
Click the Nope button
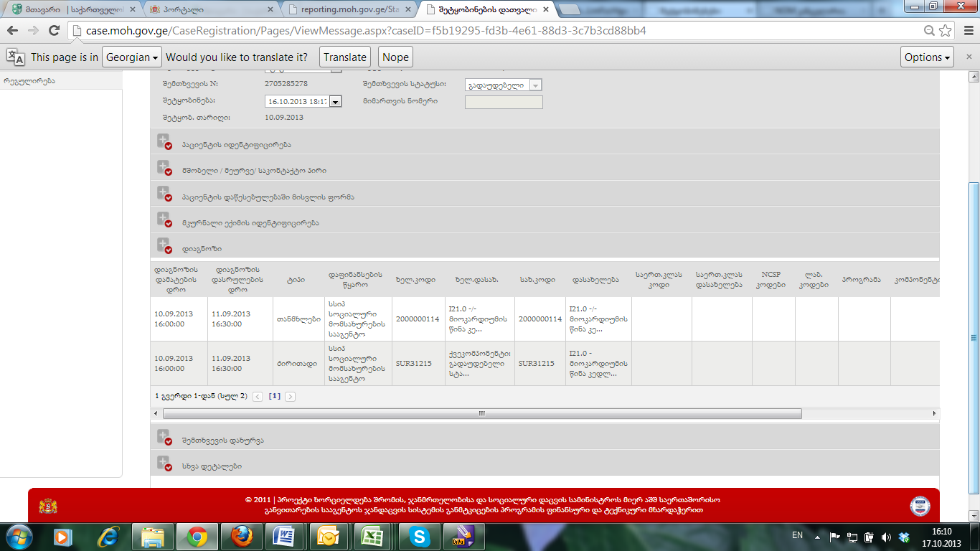click(x=395, y=57)
